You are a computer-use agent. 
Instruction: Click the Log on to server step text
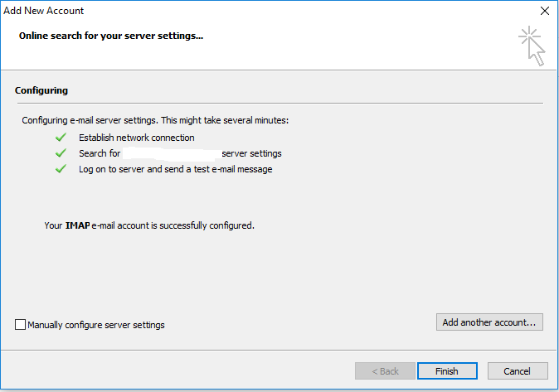pyautogui.click(x=175, y=169)
